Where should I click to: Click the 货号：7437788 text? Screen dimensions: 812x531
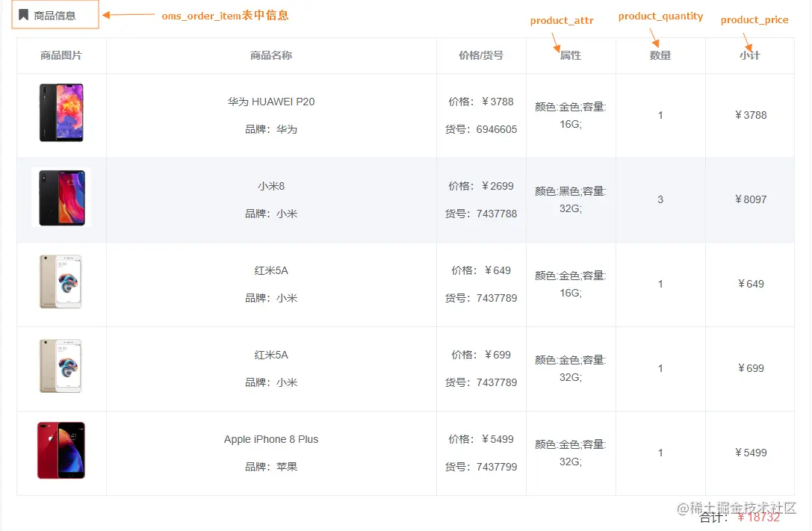pyautogui.click(x=481, y=214)
